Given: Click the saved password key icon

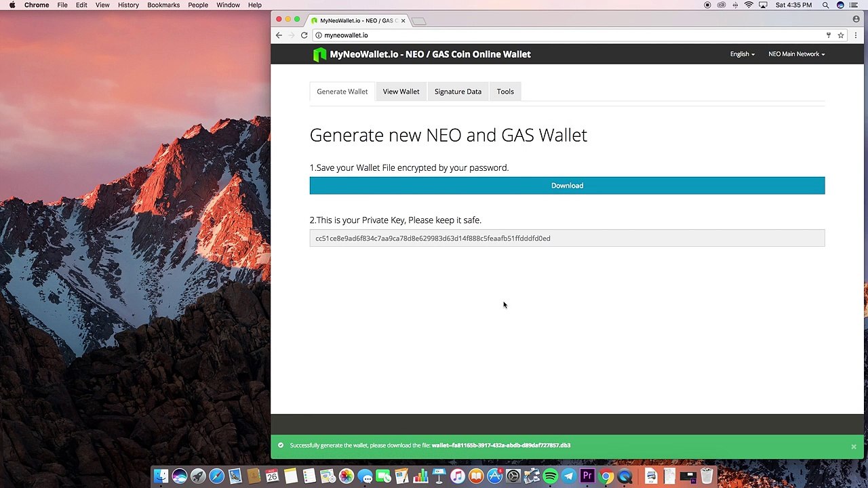Looking at the screenshot, I should 828,35.
